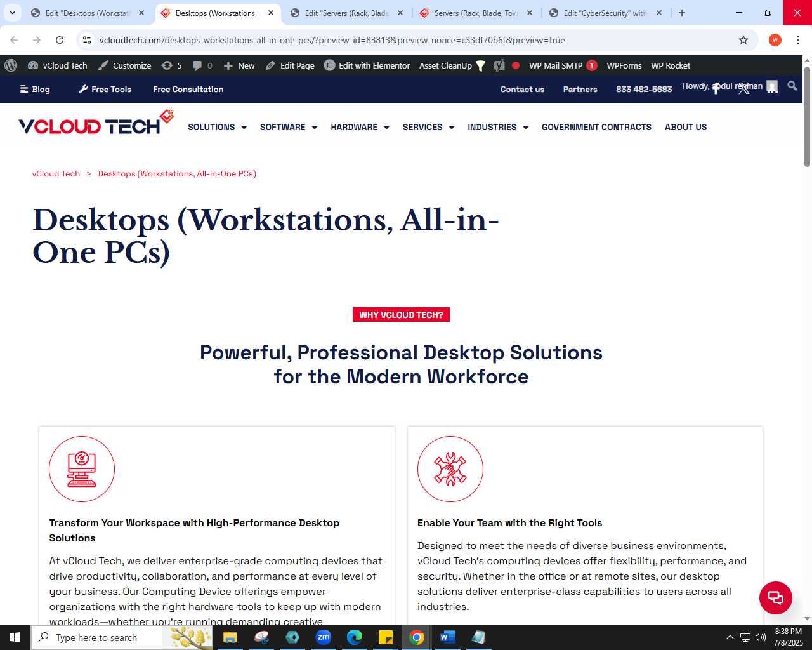Screen dimensions: 812x650
Task: Click Free Consultation link
Action: [x=188, y=90]
